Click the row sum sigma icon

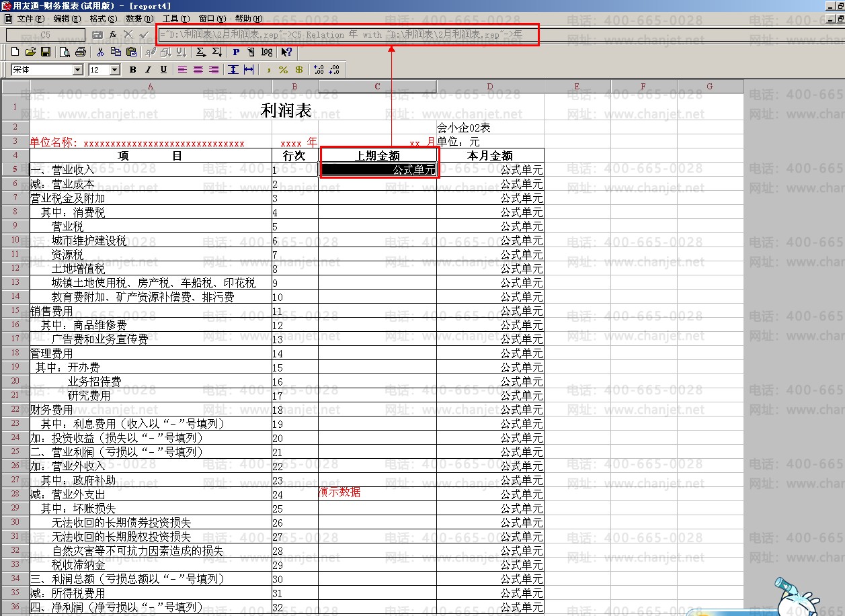tap(200, 52)
